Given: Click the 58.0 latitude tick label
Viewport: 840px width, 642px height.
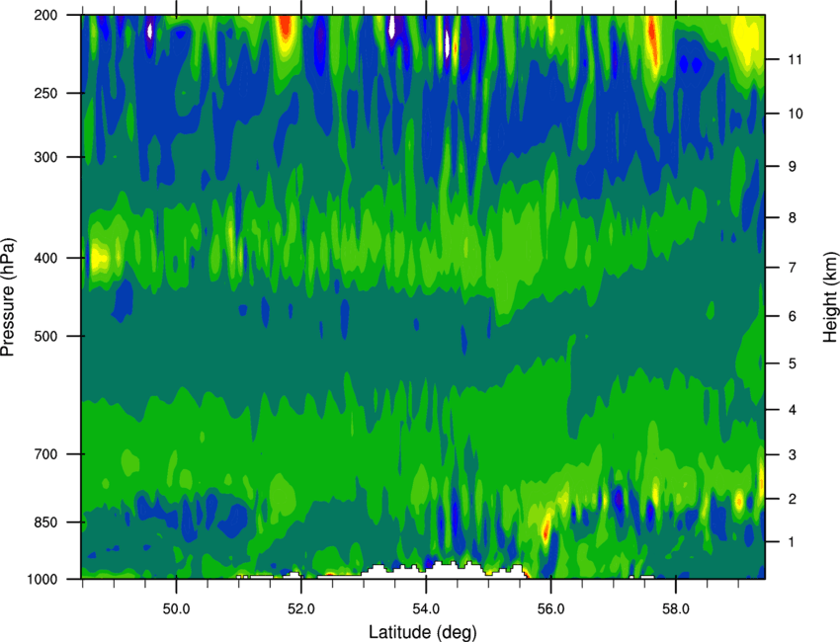Looking at the screenshot, I should click(677, 609).
